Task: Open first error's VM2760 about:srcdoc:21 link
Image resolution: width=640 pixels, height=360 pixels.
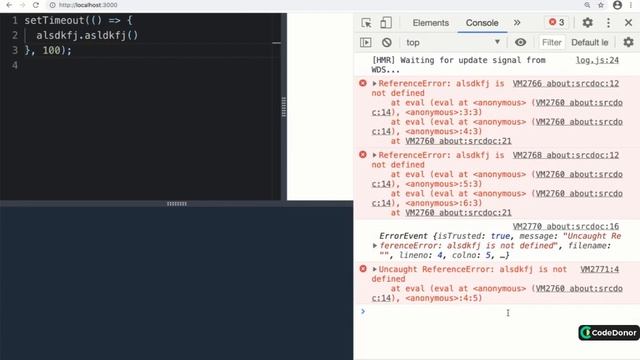Action: point(458,141)
